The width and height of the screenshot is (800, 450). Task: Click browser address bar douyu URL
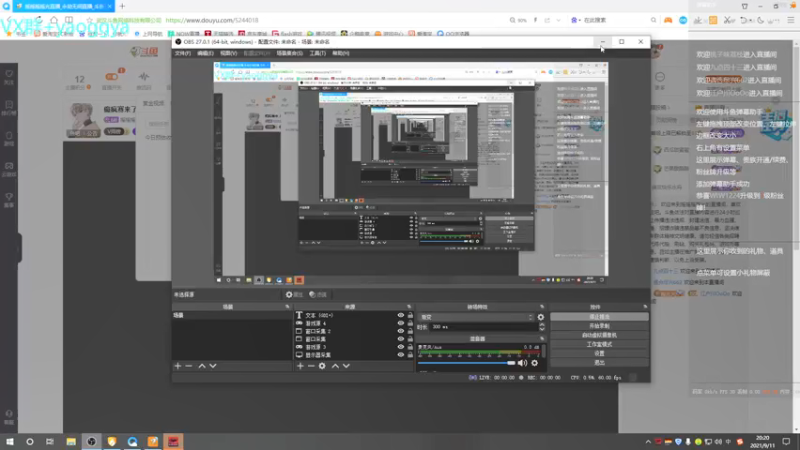pos(212,20)
